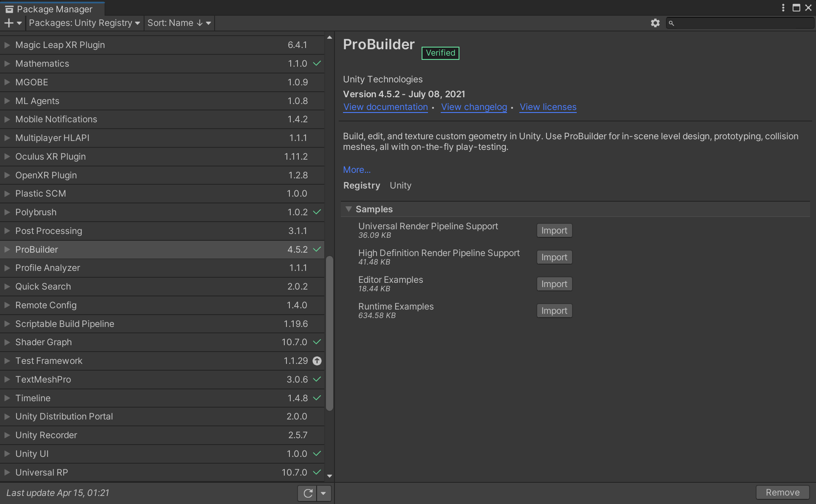Import the Runtime Examples sample
The width and height of the screenshot is (816, 504).
[x=554, y=311]
